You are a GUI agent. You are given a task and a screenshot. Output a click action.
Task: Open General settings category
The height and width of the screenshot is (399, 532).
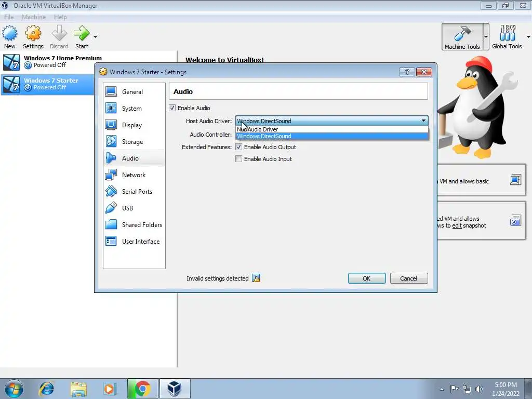[134, 91]
